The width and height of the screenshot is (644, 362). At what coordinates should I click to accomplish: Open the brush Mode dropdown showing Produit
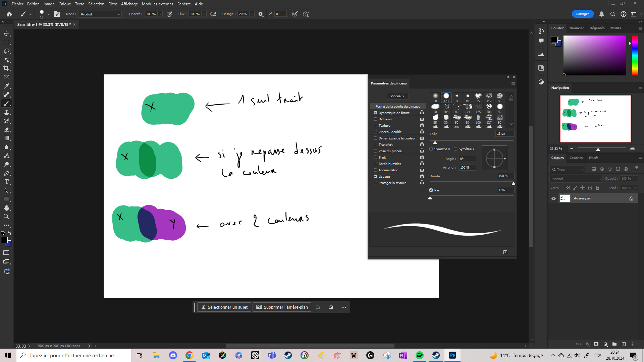pyautogui.click(x=100, y=14)
